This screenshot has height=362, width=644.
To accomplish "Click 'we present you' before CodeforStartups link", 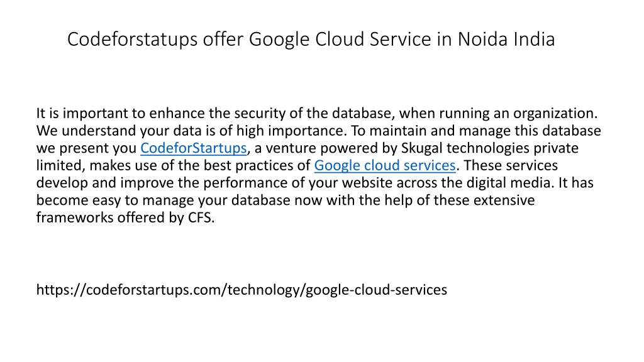I will click(x=86, y=148).
